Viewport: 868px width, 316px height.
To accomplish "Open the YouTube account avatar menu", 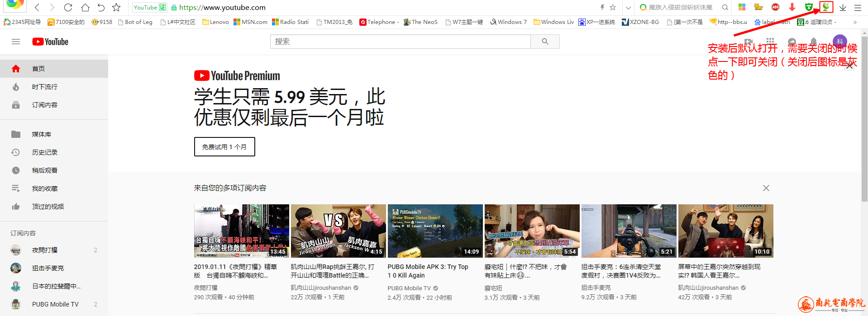I will [840, 41].
